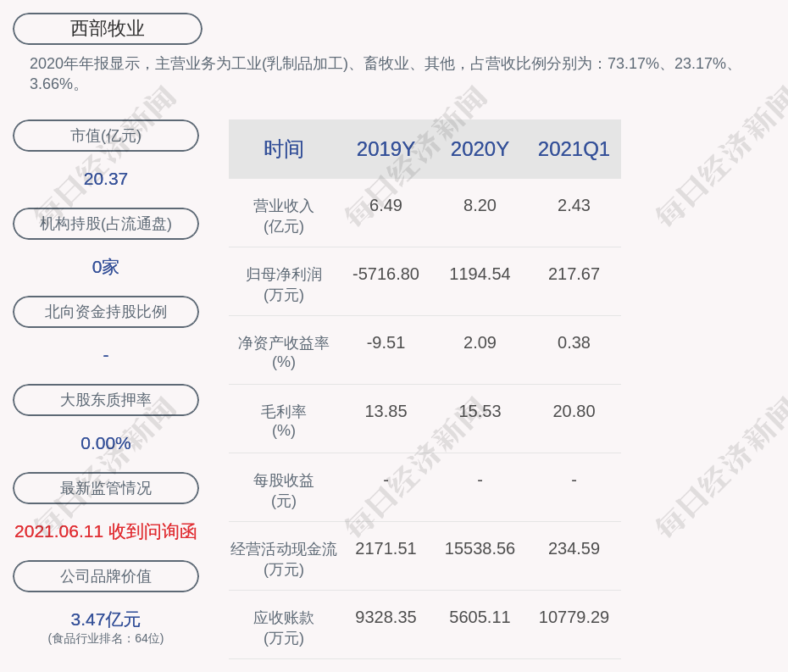Select the 2021Q1 receivables value 10779.29
The image size is (788, 672).
574,617
